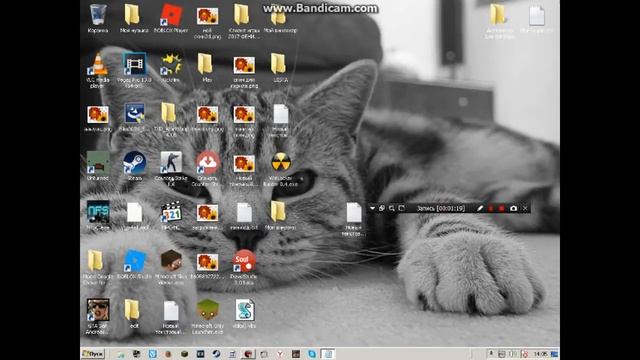Screen dimensions: 640x360
Task: Open GTA San Andreas shortcut
Action: pos(98,310)
